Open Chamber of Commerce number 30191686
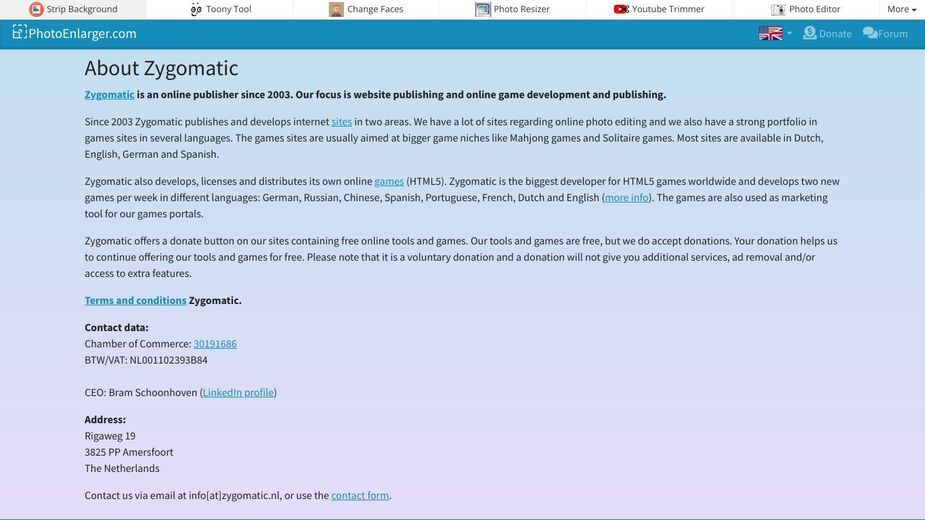Viewport: 925px width, 520px height. [215, 344]
